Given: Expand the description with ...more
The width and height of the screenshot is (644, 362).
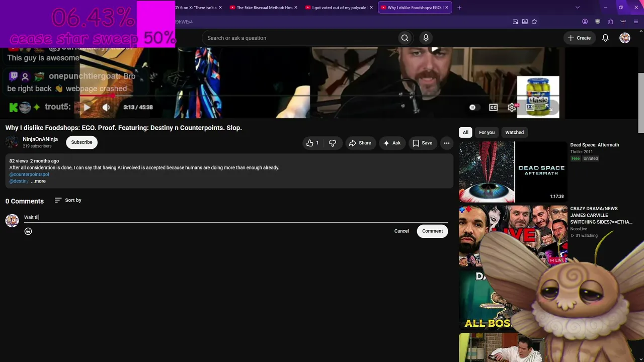Looking at the screenshot, I should point(38,181).
